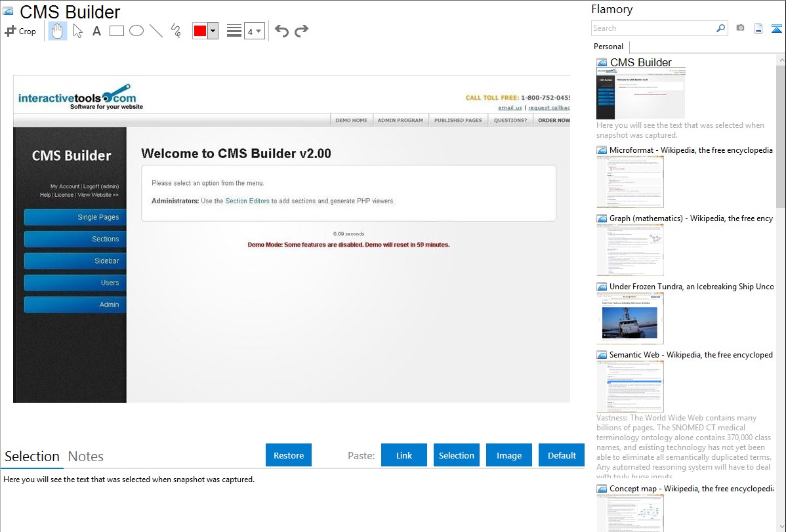Click the Restore button
The height and width of the screenshot is (532, 786).
click(289, 455)
